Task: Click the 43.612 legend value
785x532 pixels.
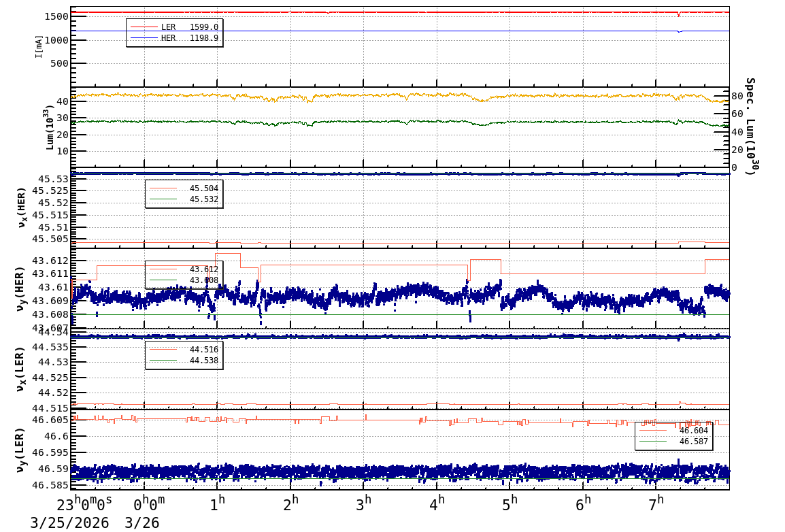Action: point(203,269)
